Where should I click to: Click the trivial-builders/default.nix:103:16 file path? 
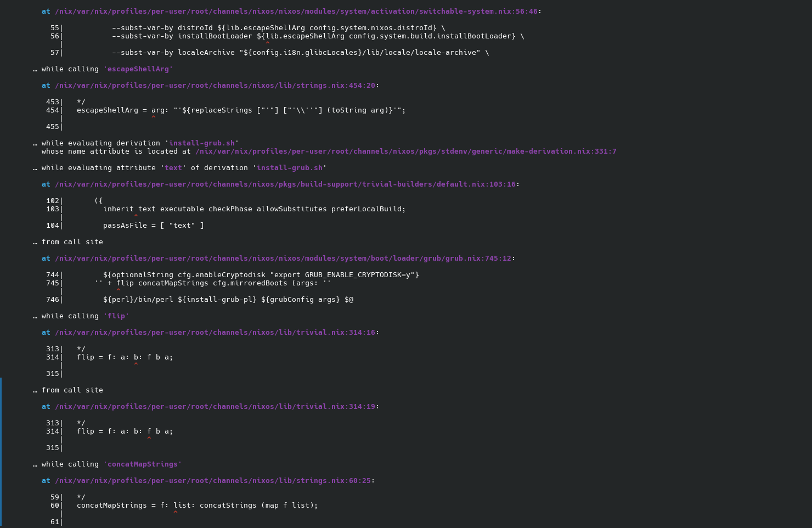285,184
